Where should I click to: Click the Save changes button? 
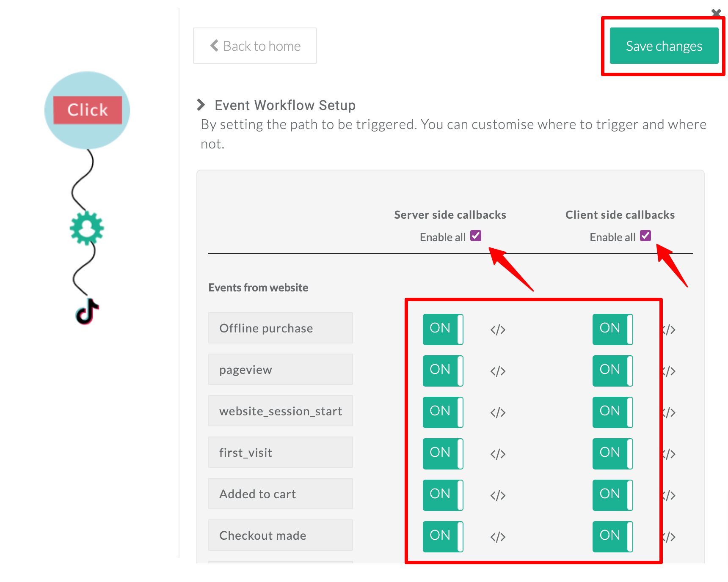(664, 46)
